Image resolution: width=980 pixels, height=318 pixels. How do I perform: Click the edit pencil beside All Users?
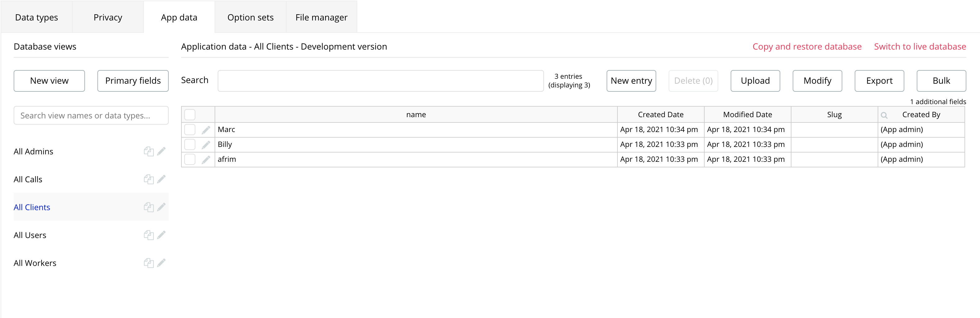click(161, 235)
